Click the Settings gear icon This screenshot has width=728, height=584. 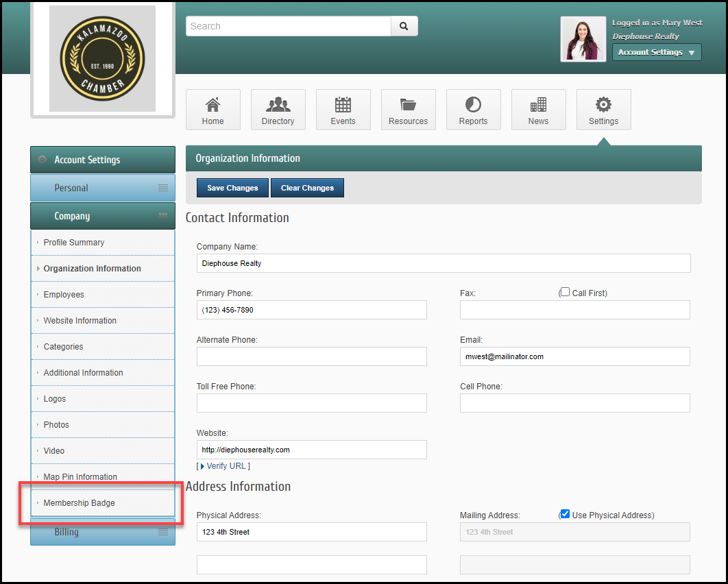(x=603, y=105)
